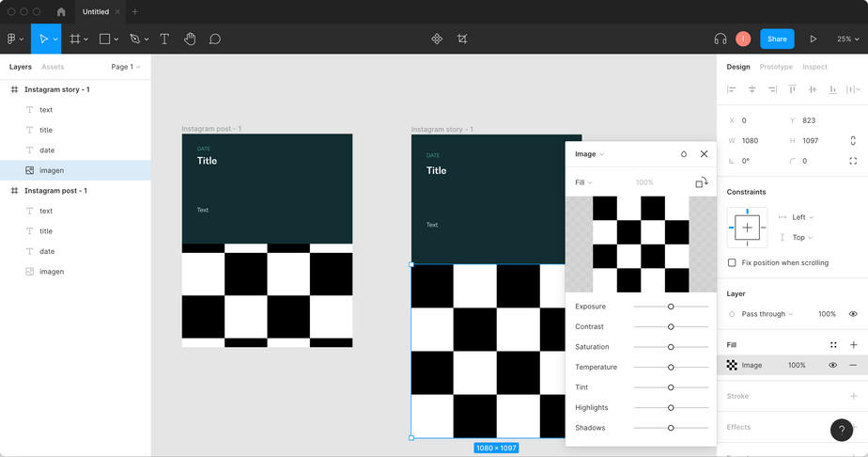Click the headphones audio icon

[x=721, y=39]
